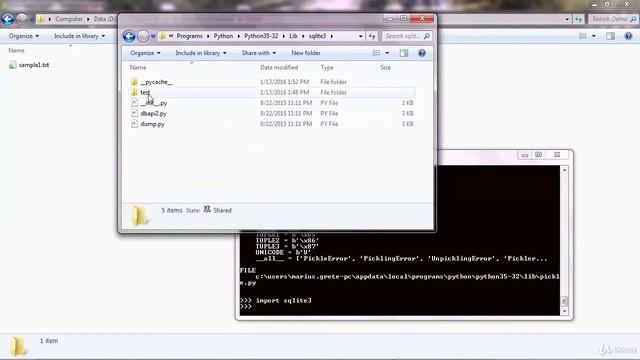Sort by Size column
This screenshot has height=360, width=640.
(385, 67)
